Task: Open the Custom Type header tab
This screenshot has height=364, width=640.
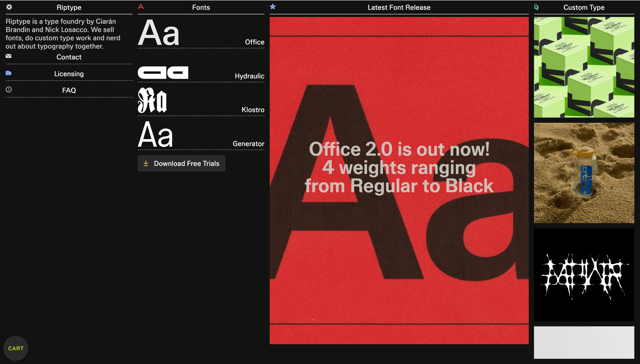Action: click(x=584, y=7)
